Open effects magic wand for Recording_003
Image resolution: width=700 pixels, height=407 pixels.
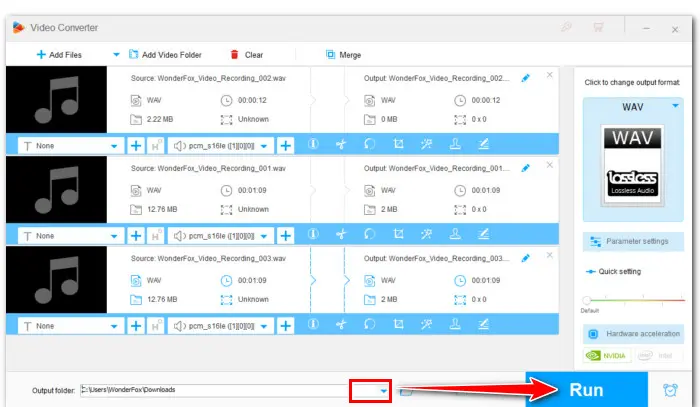coord(426,324)
